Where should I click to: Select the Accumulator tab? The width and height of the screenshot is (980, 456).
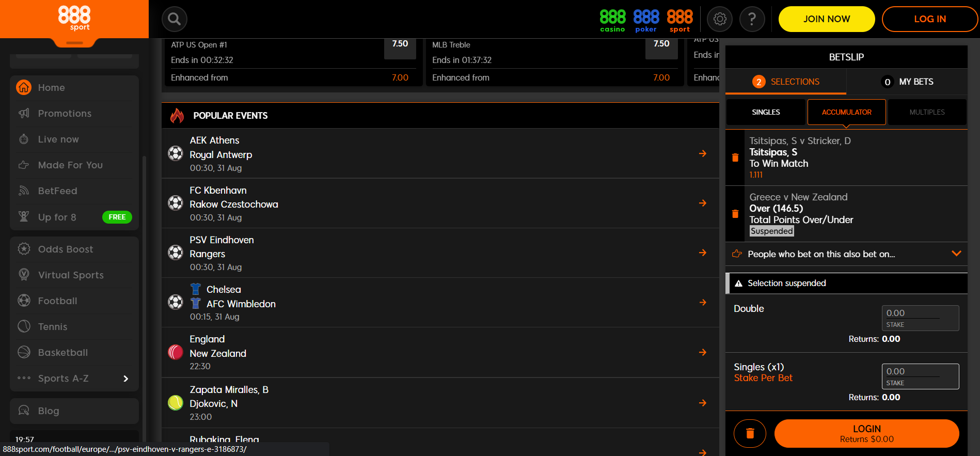[x=847, y=112]
